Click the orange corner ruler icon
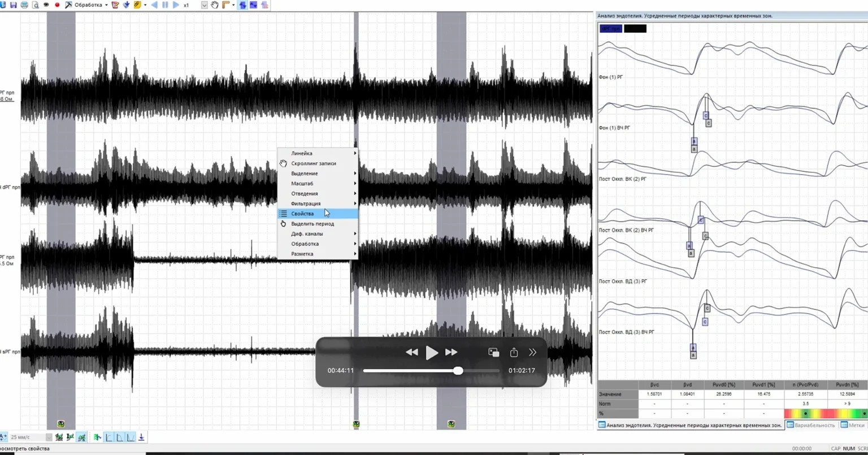Image resolution: width=868 pixels, height=455 pixels. click(225, 5)
